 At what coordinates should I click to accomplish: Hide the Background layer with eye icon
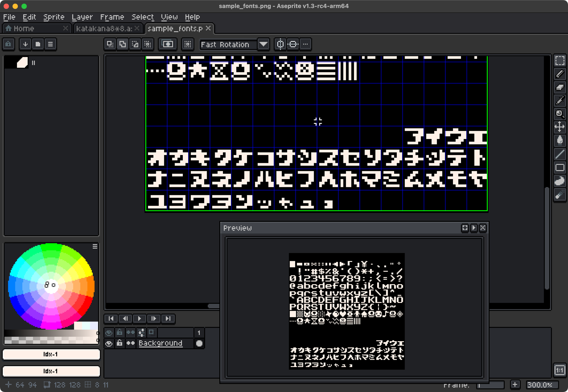click(x=109, y=343)
